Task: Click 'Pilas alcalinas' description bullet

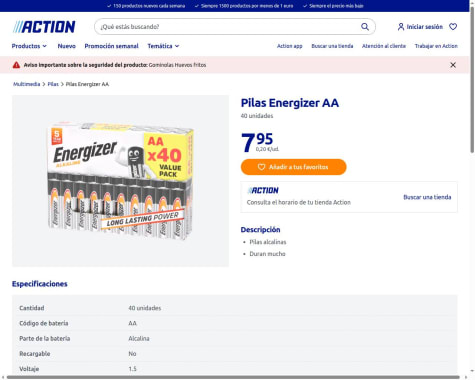Action: point(268,242)
